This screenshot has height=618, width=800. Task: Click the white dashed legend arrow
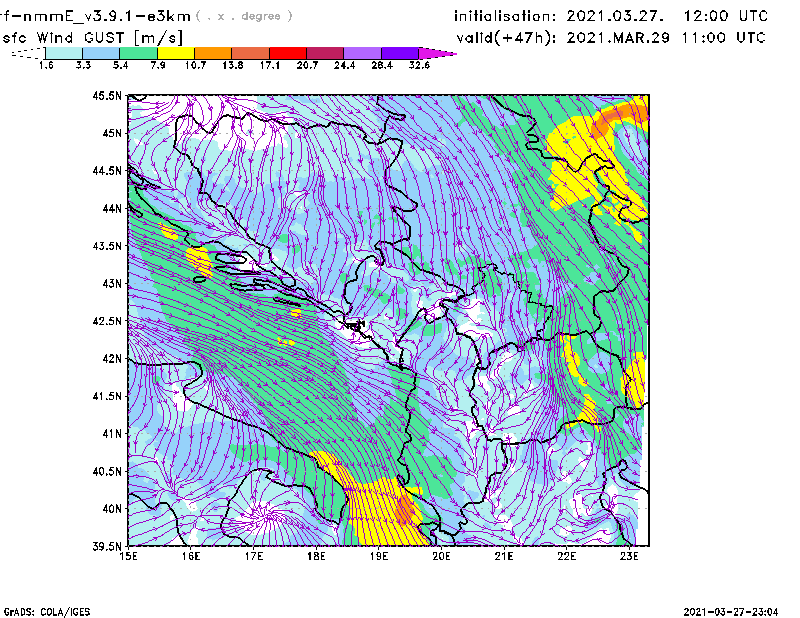tap(28, 53)
